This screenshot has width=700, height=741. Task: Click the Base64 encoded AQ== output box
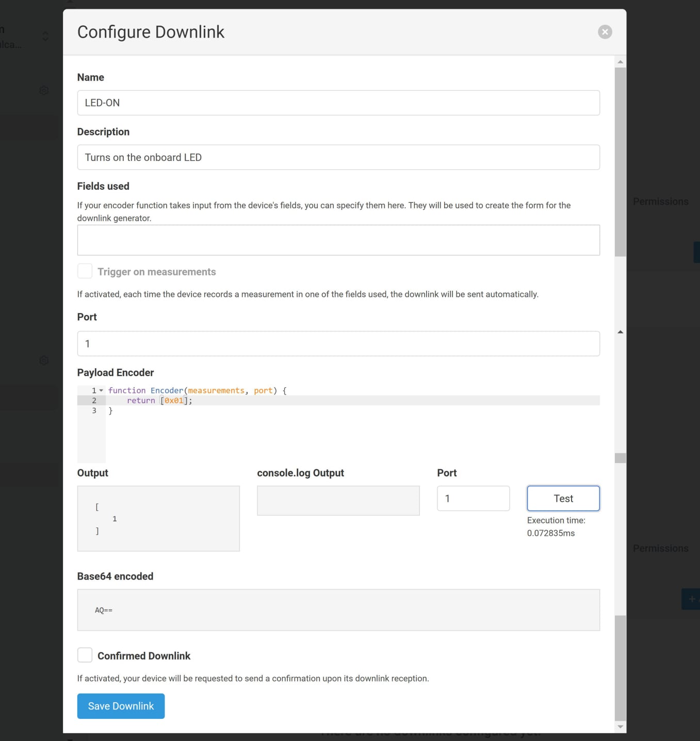coord(338,610)
